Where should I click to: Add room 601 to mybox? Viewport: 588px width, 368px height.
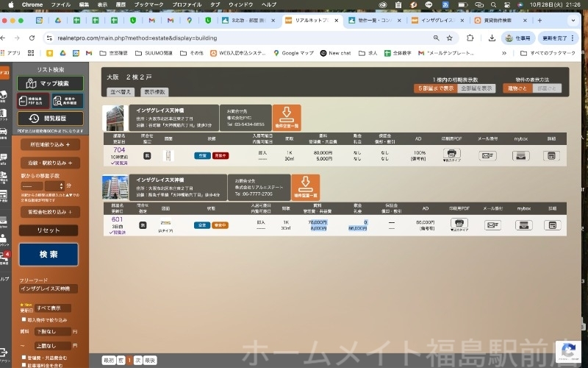point(524,225)
